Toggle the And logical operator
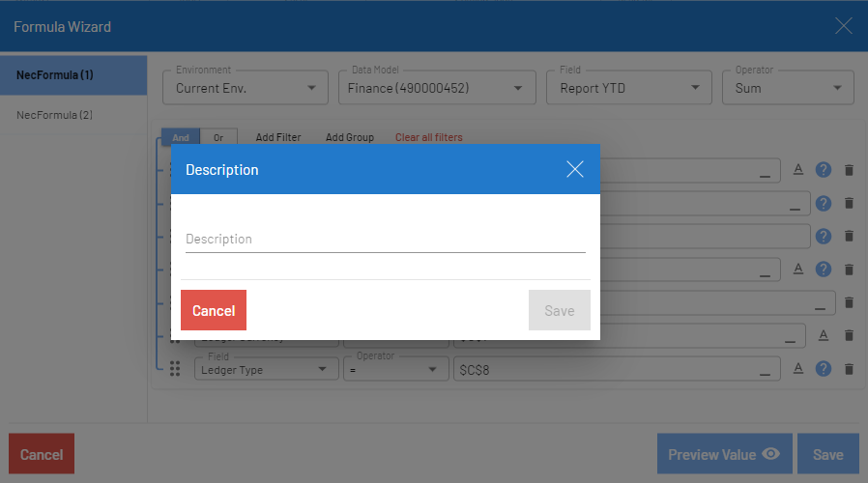Screen dimensions: 868x483 point(180,137)
